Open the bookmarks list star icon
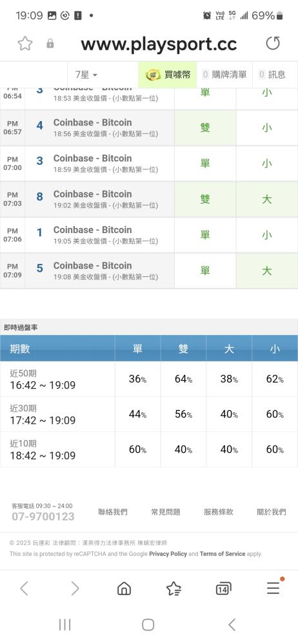 174,589
